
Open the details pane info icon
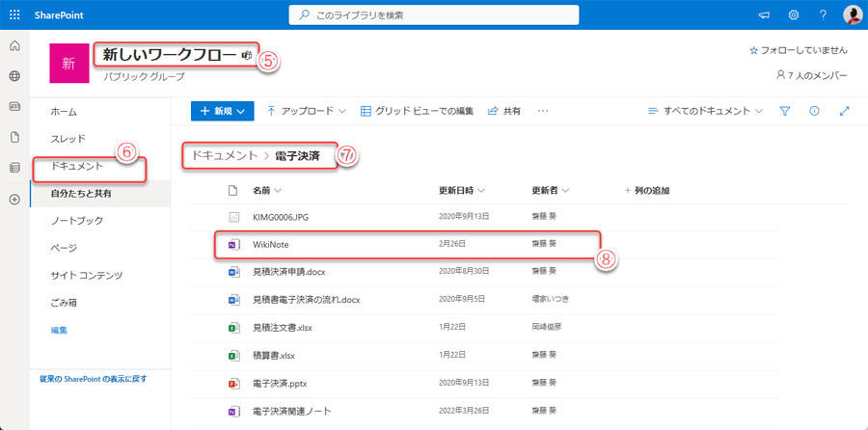tap(814, 111)
